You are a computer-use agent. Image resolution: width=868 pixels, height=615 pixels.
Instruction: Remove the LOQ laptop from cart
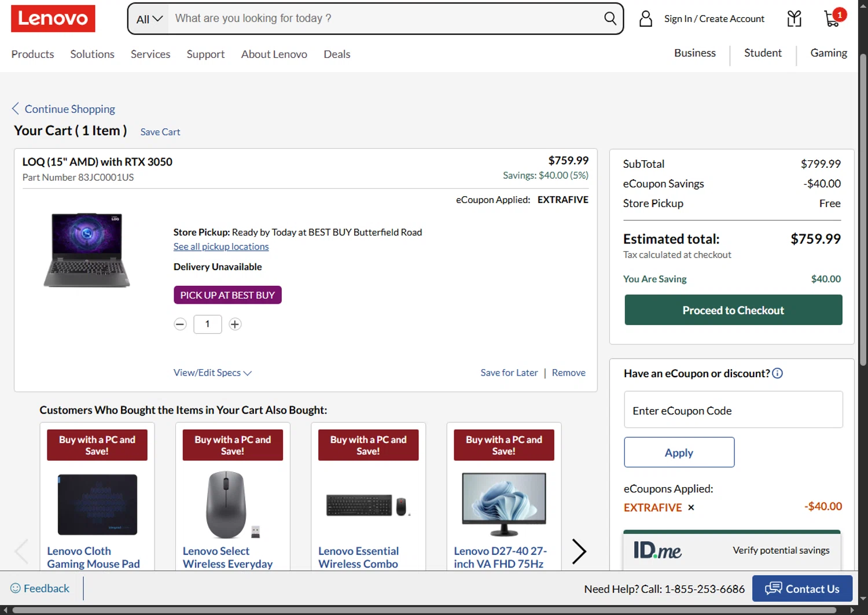[568, 373]
